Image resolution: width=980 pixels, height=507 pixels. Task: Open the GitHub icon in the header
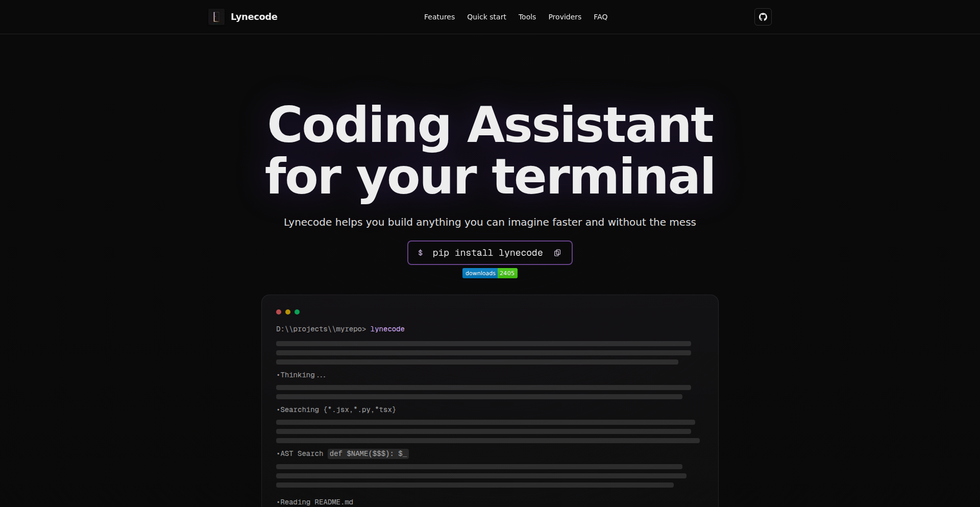tap(763, 16)
